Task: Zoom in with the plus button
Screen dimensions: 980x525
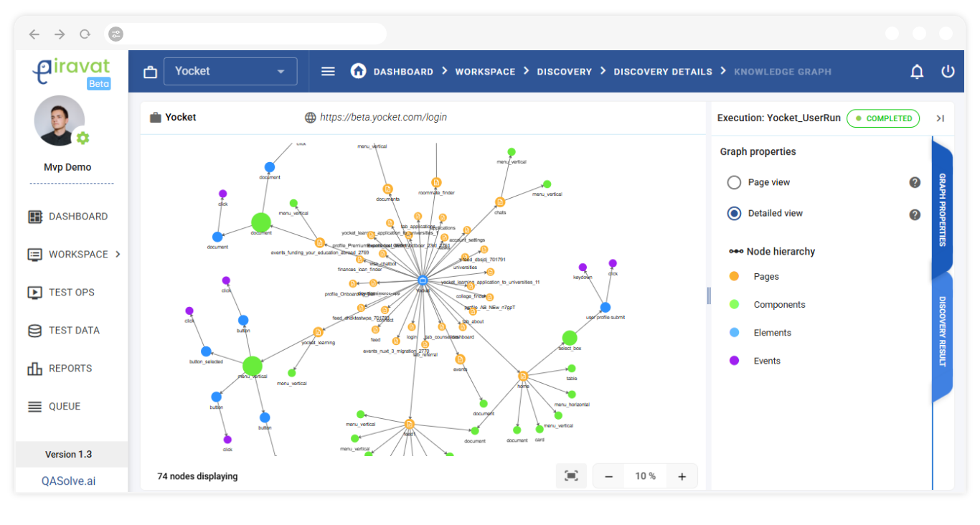Action: tap(682, 476)
